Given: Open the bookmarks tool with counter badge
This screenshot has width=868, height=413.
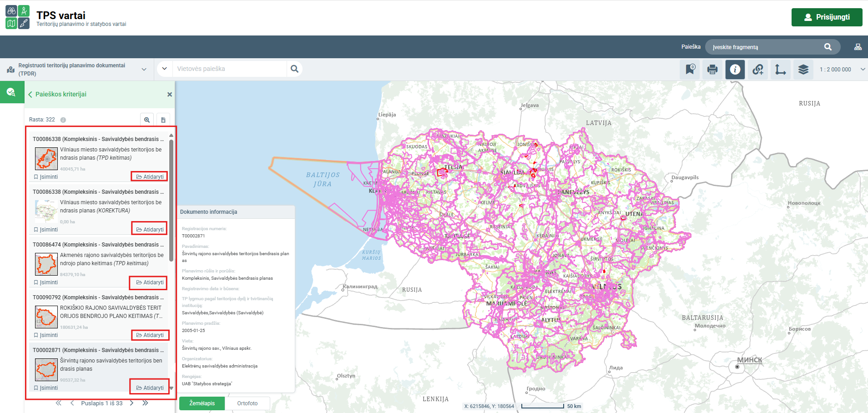Looking at the screenshot, I should point(690,70).
